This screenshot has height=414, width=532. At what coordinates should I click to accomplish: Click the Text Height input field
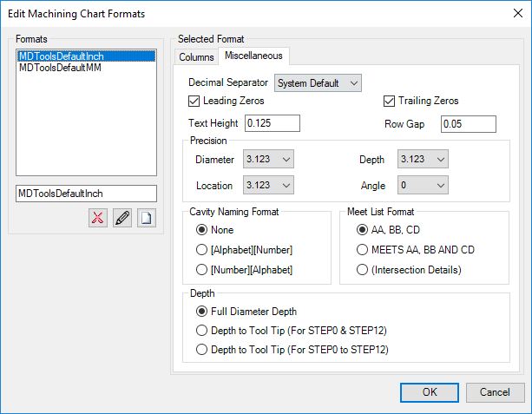[x=273, y=123]
